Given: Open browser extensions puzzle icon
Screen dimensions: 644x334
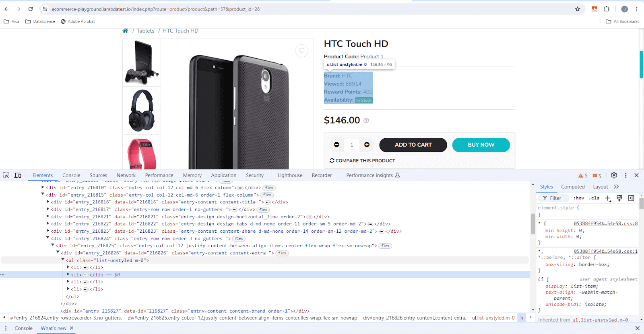Looking at the screenshot, I should pos(607,9).
